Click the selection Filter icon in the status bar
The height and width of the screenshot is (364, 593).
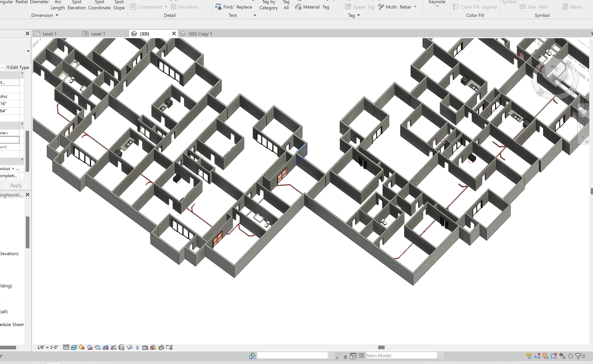[x=578, y=356]
